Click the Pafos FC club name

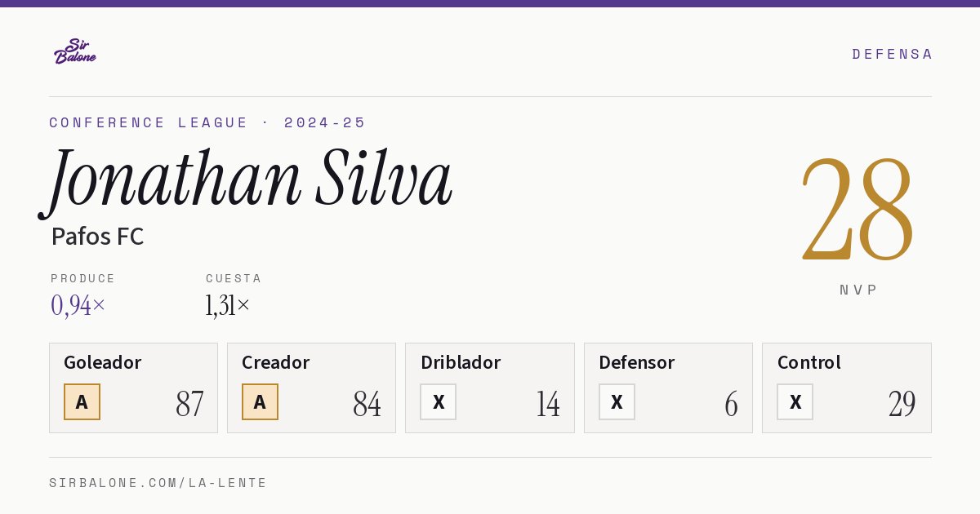pyautogui.click(x=97, y=237)
